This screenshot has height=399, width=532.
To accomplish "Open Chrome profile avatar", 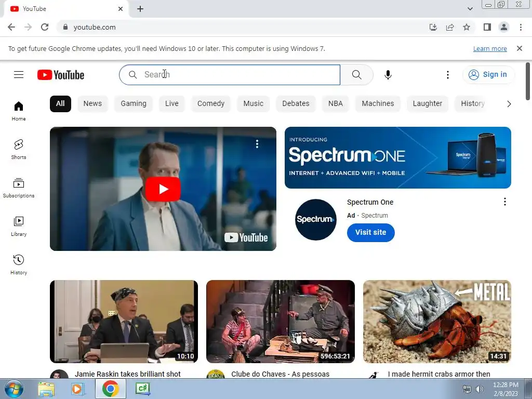I will pyautogui.click(x=504, y=27).
